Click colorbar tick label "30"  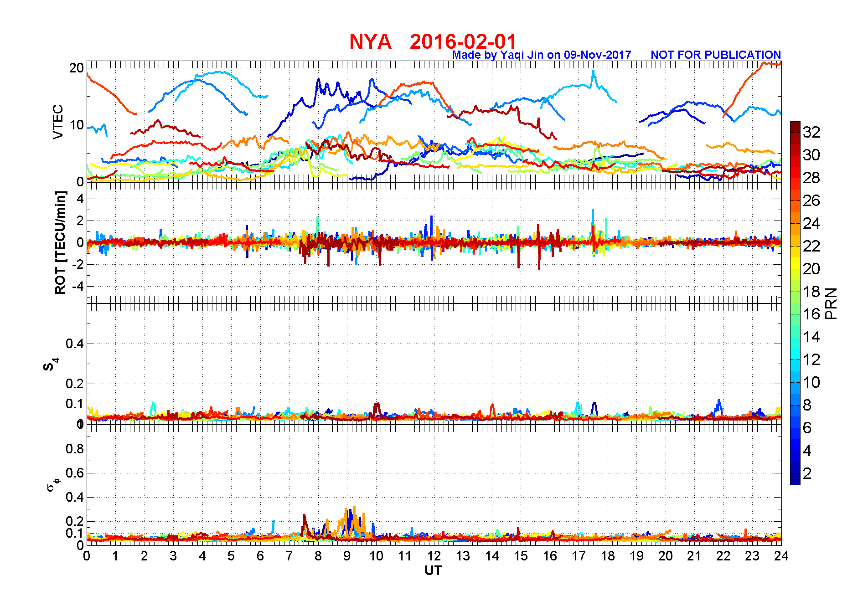811,155
